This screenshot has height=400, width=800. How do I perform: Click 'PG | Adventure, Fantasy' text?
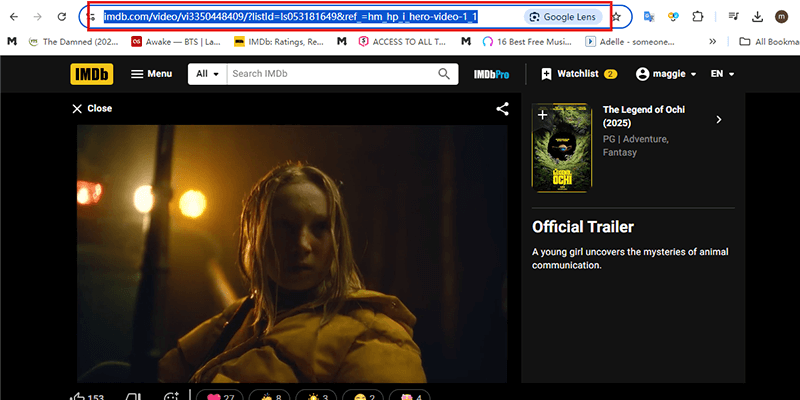pos(636,145)
